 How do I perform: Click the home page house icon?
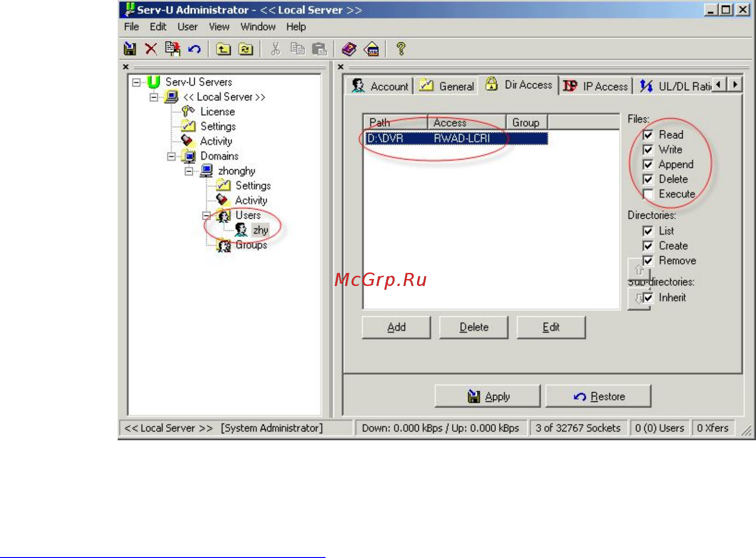(371, 49)
